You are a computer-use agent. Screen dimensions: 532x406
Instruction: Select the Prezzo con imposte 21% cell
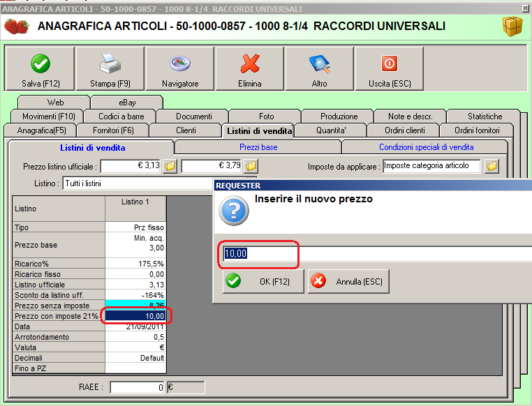(x=135, y=316)
